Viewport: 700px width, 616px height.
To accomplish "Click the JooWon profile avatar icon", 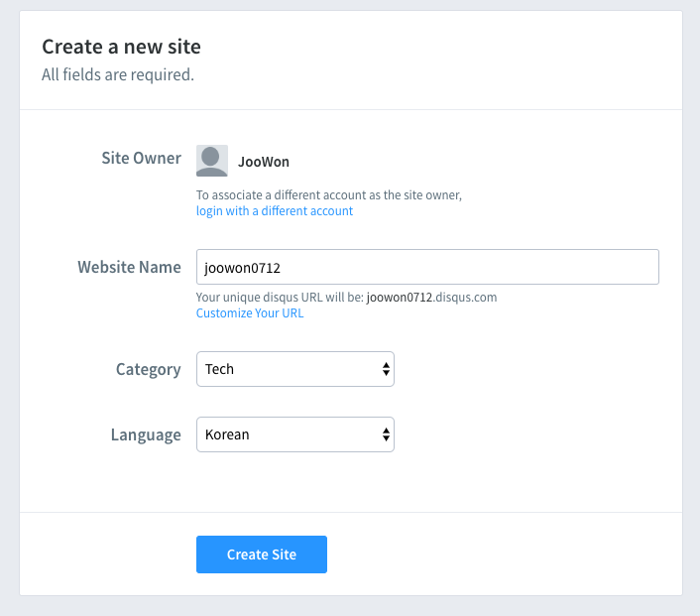I will coord(212,161).
